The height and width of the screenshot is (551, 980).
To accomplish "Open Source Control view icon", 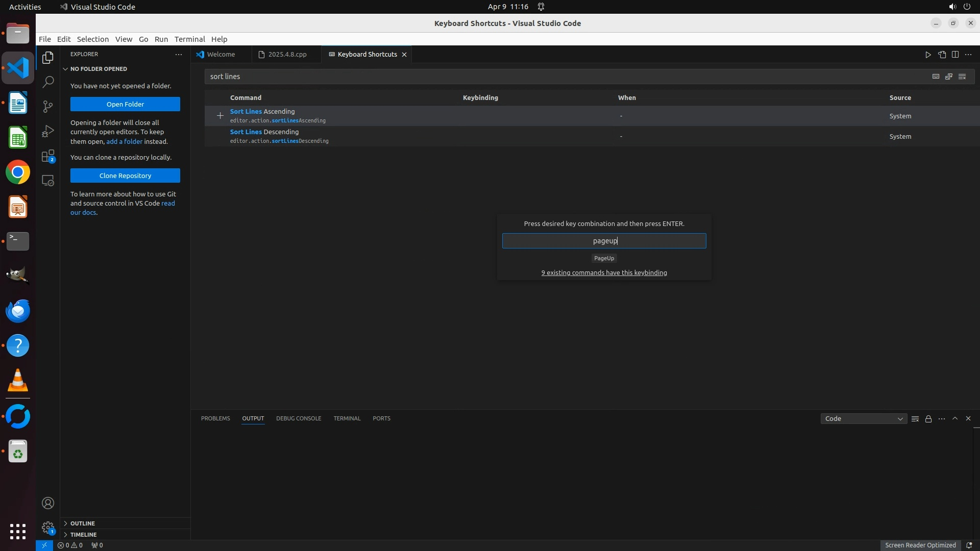I will click(x=48, y=106).
